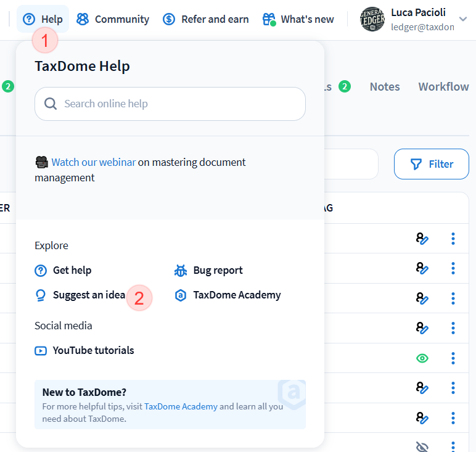Click the Refer and earn dollar icon

(x=169, y=19)
